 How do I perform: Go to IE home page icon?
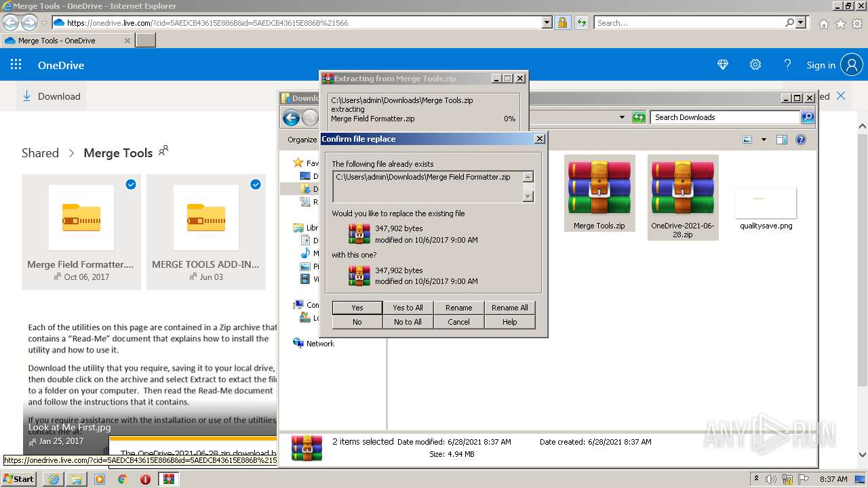pyautogui.click(x=823, y=24)
